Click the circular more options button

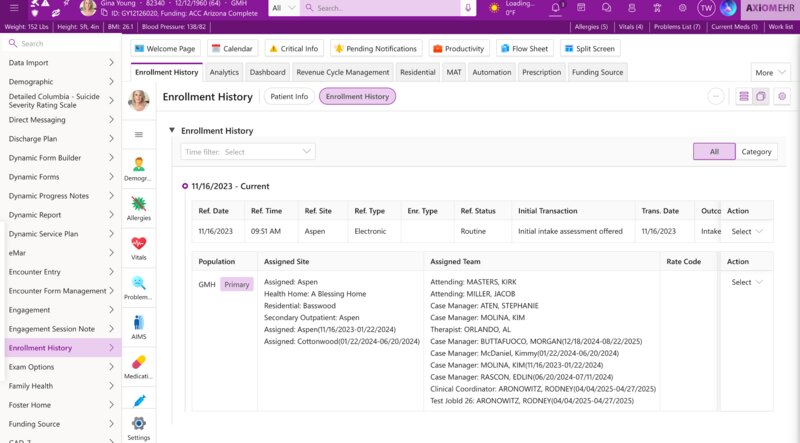715,96
